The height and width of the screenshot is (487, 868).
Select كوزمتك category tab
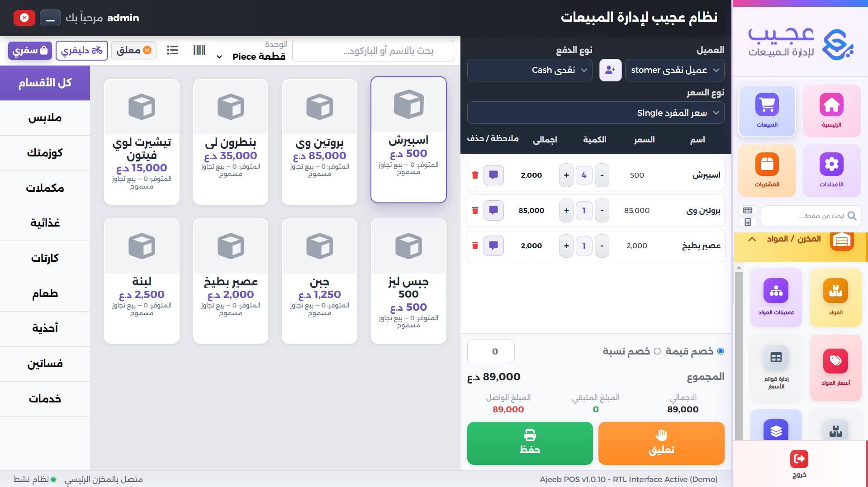pos(45,153)
